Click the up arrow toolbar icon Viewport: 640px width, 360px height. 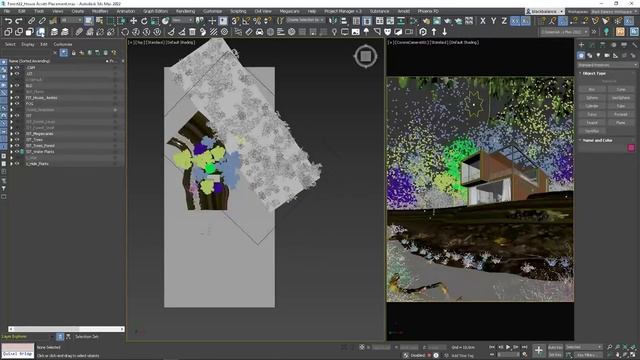pyautogui.click(x=434, y=31)
